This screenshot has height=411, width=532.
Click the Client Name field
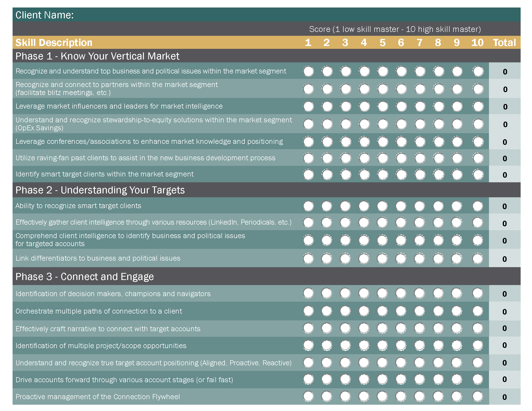266,15
